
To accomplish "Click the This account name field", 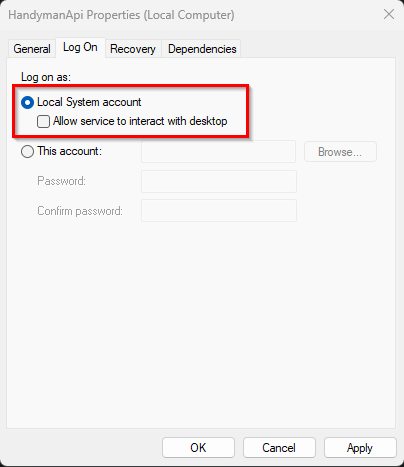I will coord(218,152).
